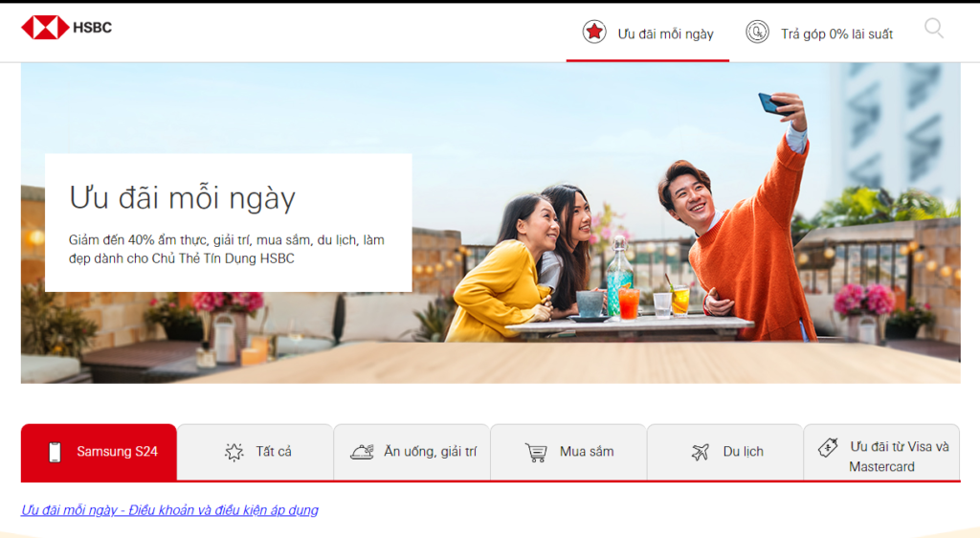Select the Mua sắm tab
Screen dimensions: 980x538
pyautogui.click(x=587, y=452)
